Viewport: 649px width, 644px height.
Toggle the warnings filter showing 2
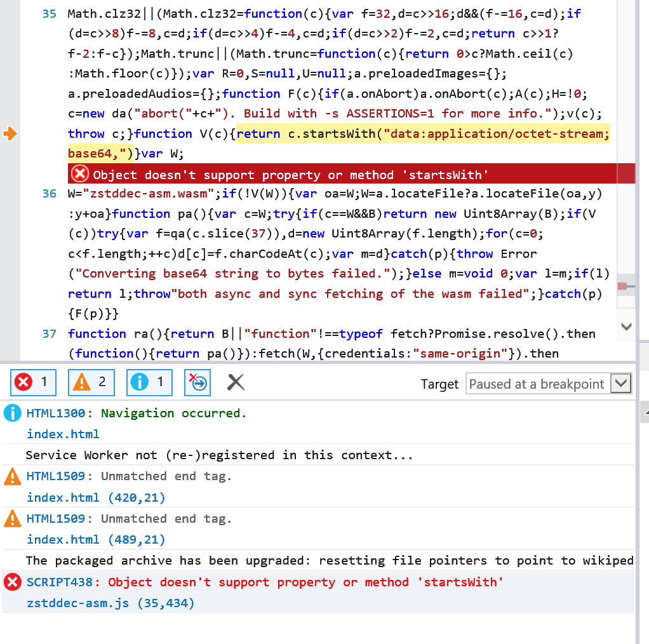click(91, 382)
